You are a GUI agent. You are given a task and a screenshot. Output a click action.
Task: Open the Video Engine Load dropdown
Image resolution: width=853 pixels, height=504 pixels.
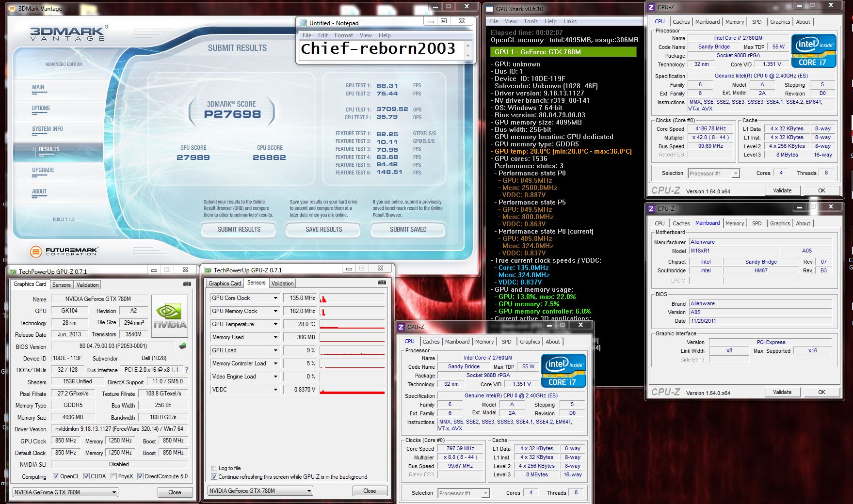[x=275, y=377]
